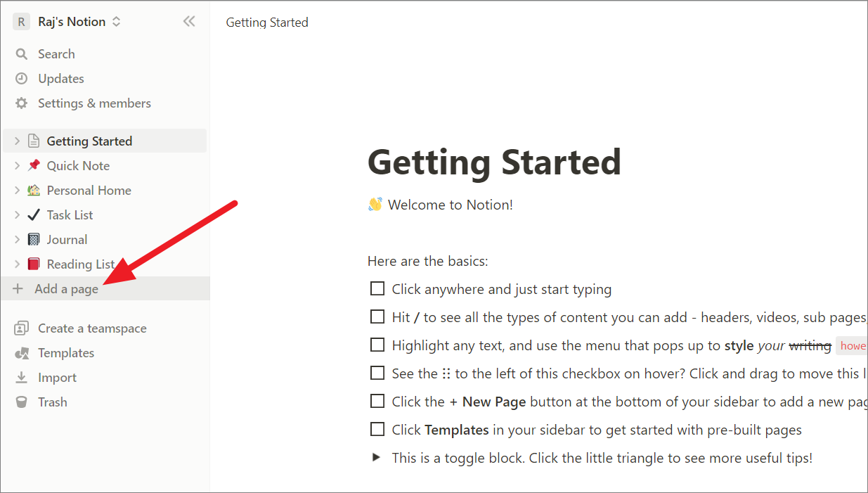
Task: Open Settings & members gear icon
Action: click(22, 103)
